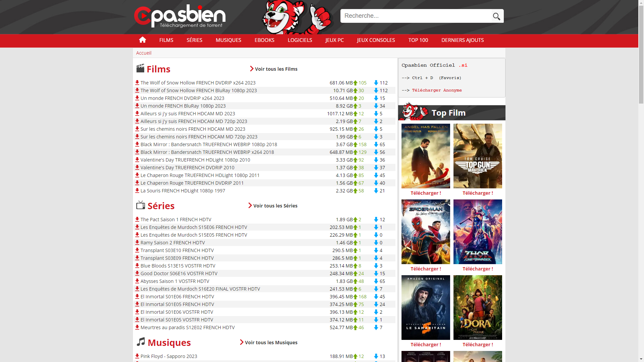Open the JEUX PC menu item
Image resolution: width=644 pixels, height=362 pixels.
pos(334,40)
